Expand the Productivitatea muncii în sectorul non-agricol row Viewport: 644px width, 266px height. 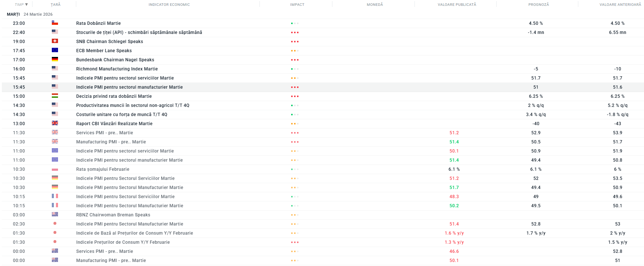[x=132, y=105]
